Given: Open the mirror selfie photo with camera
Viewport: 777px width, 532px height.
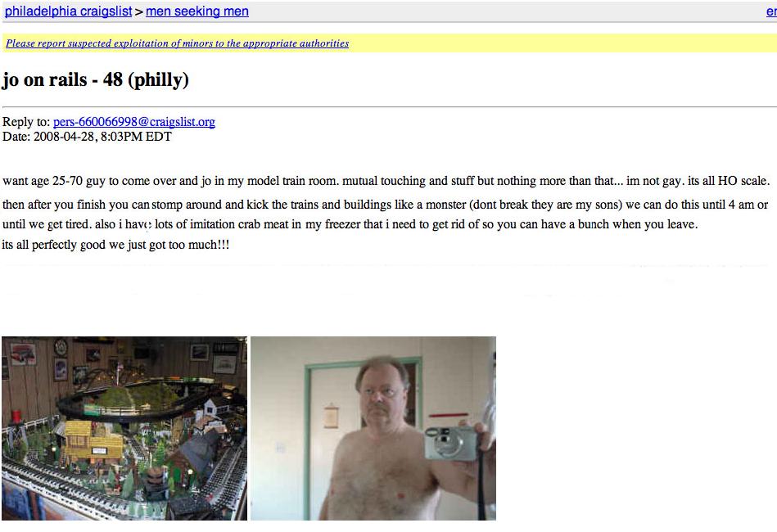Looking at the screenshot, I should pos(373,428).
